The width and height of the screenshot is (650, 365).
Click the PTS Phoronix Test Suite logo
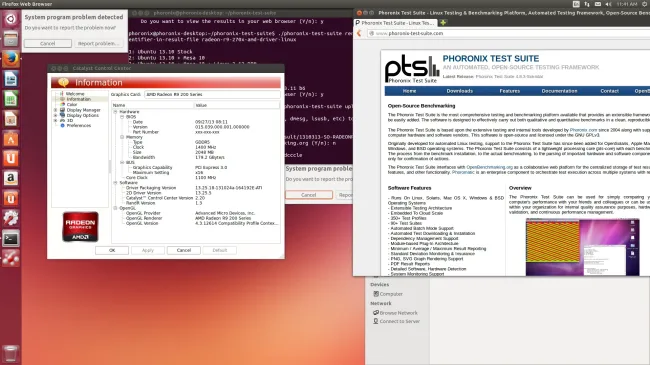point(411,68)
